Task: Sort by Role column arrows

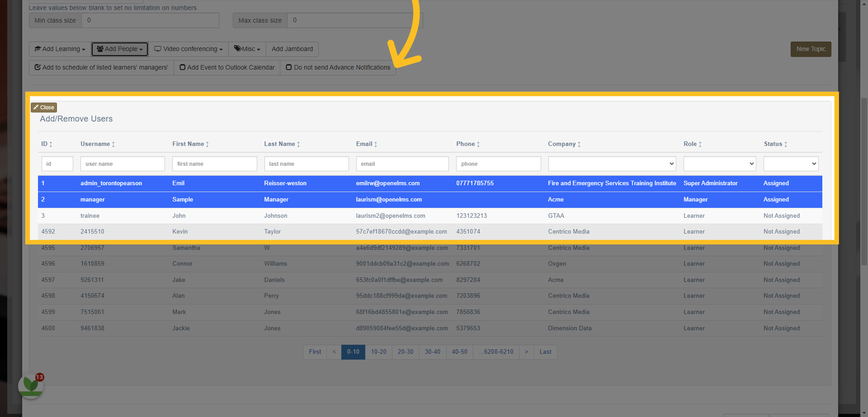Action: pos(700,144)
